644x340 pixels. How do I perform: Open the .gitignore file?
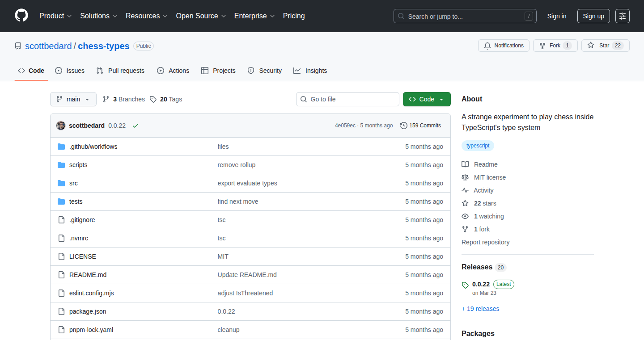(82, 220)
